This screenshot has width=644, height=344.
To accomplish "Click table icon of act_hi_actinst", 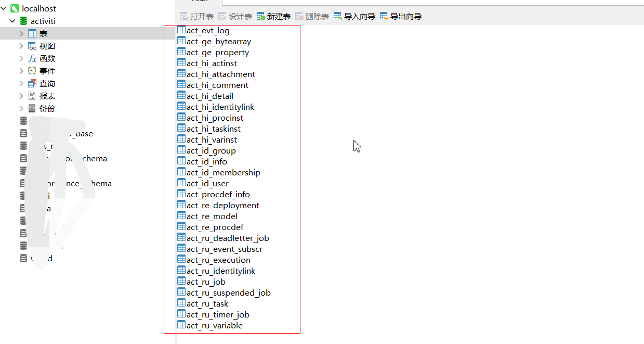I will point(181,62).
